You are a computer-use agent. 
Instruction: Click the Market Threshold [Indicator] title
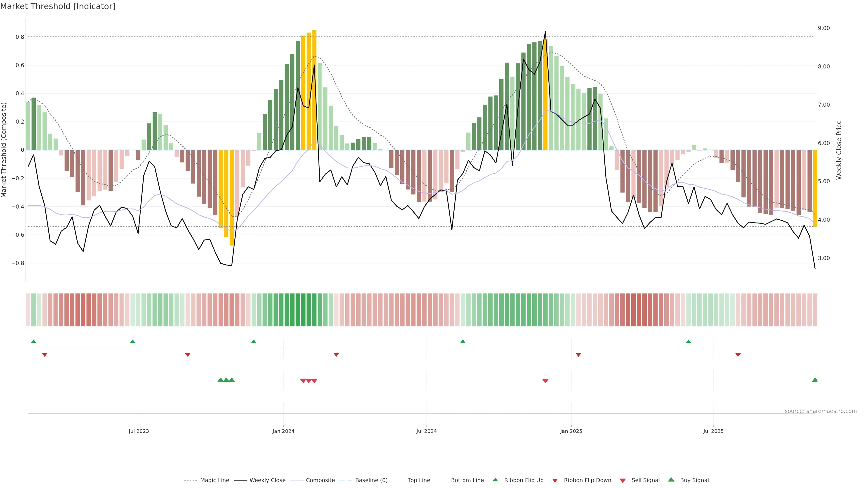coord(58,6)
